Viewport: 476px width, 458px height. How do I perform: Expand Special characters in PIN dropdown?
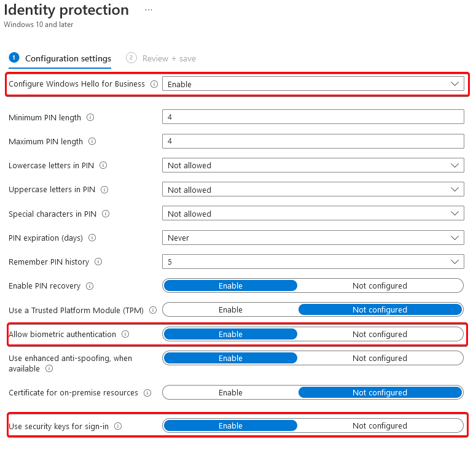click(313, 214)
